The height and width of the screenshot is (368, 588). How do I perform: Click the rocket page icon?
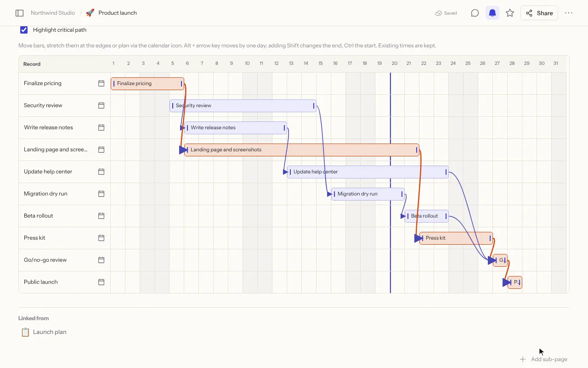pos(90,13)
